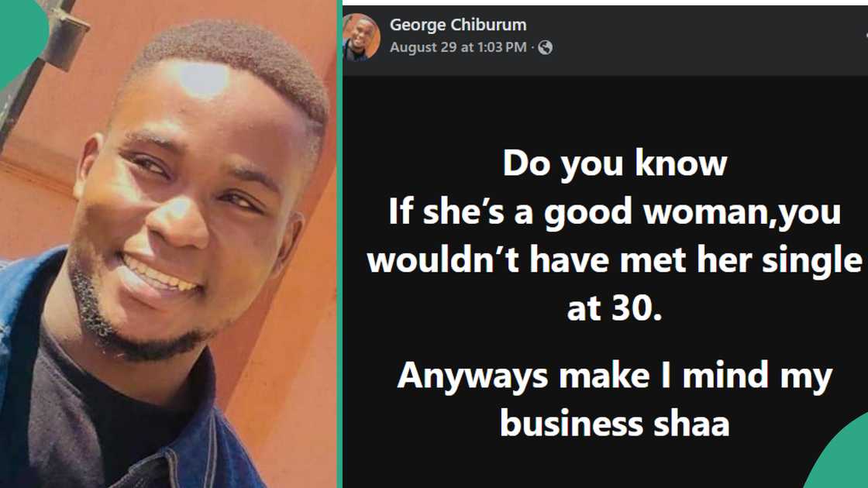The width and height of the screenshot is (868, 488).
Task: Click George Chiburum's round profile avatar
Action: (x=361, y=36)
